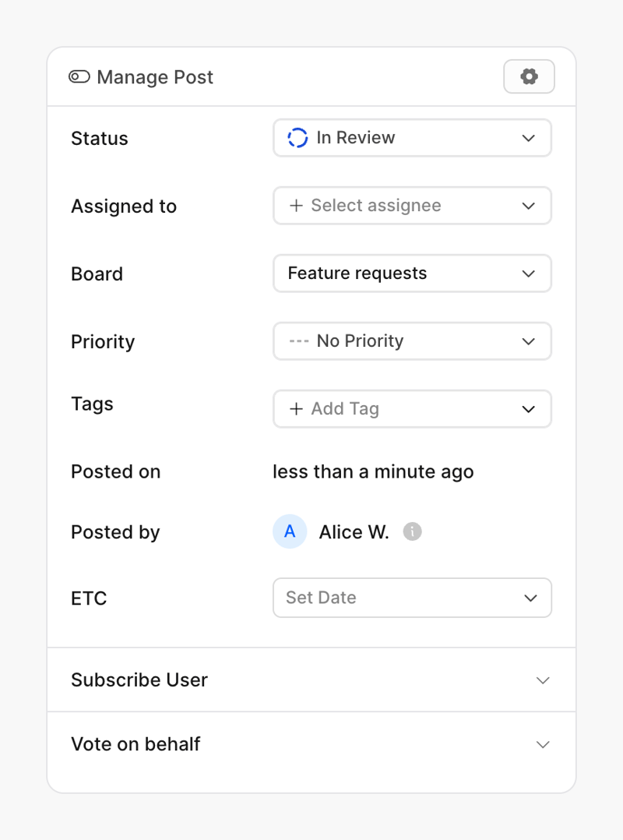Open the Priority dropdown

[412, 341]
